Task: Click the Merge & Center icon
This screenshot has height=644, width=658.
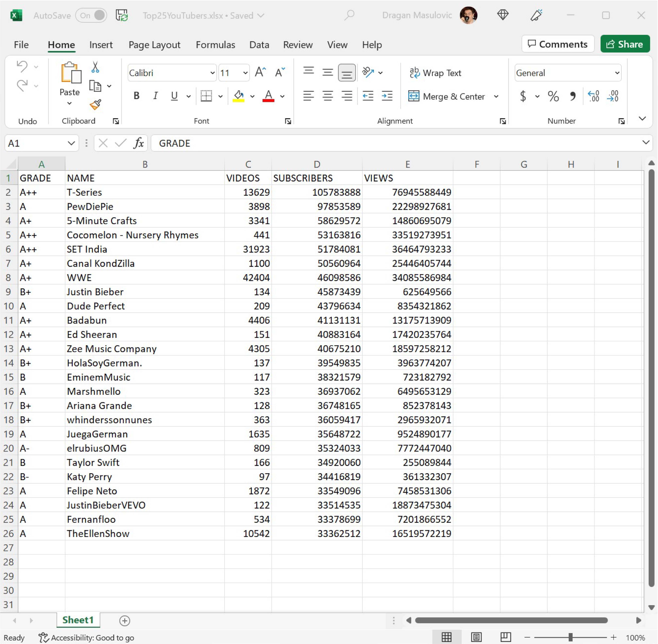Action: point(414,96)
